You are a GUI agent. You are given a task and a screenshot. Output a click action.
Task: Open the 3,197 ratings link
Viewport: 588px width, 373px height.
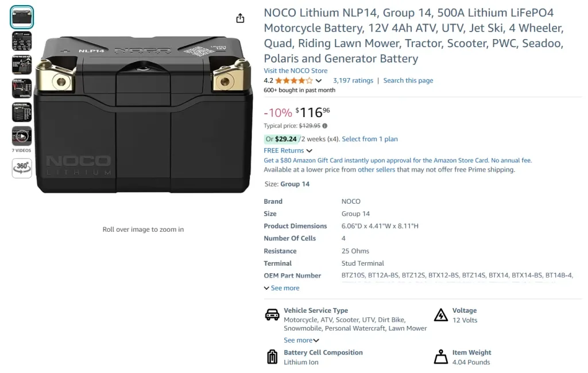[x=353, y=80]
